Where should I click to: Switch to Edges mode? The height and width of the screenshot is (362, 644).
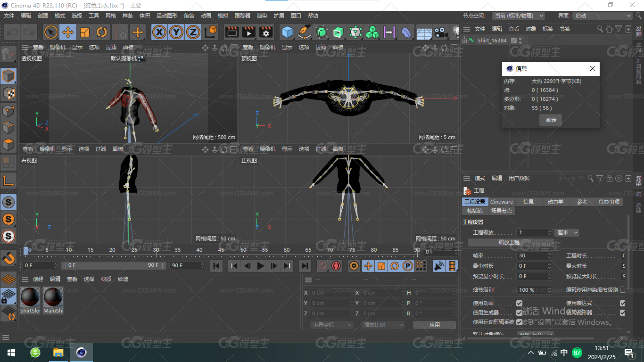click(x=8, y=127)
